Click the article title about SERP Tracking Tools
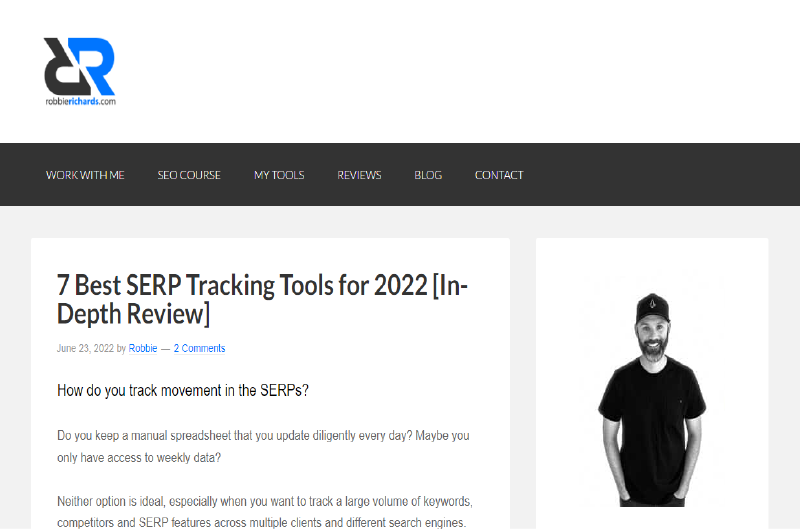This screenshot has width=800, height=531. click(262, 299)
